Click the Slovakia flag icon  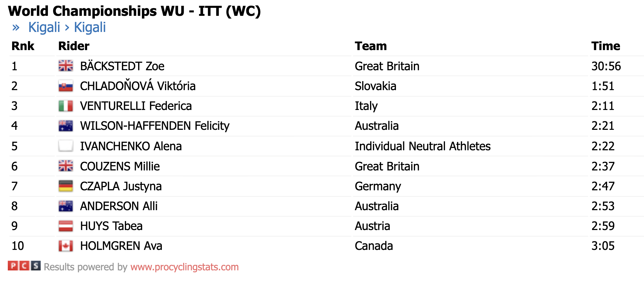click(x=65, y=86)
